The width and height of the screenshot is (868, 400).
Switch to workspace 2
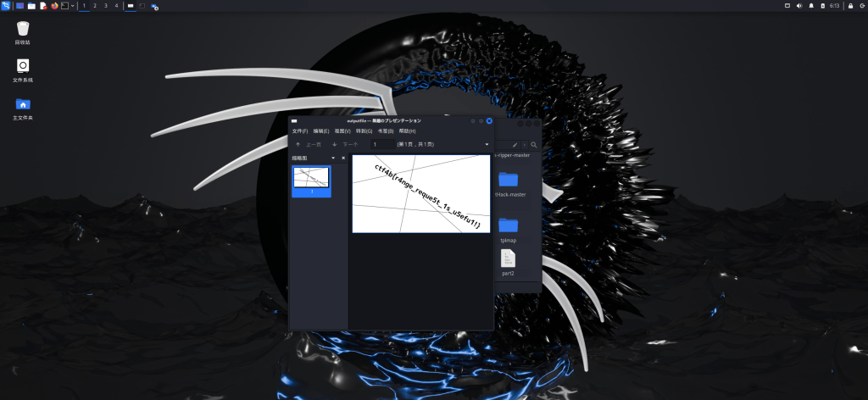pyautogui.click(x=95, y=6)
